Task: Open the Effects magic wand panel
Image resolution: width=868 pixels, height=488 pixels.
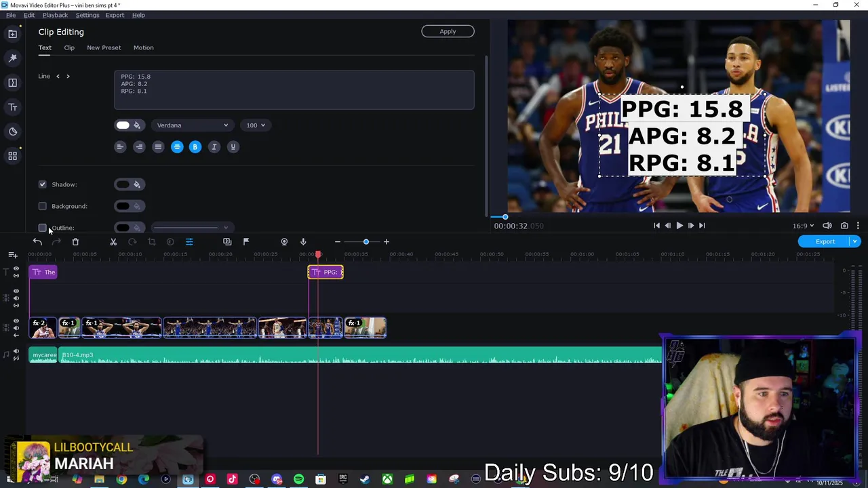Action: coord(12,58)
